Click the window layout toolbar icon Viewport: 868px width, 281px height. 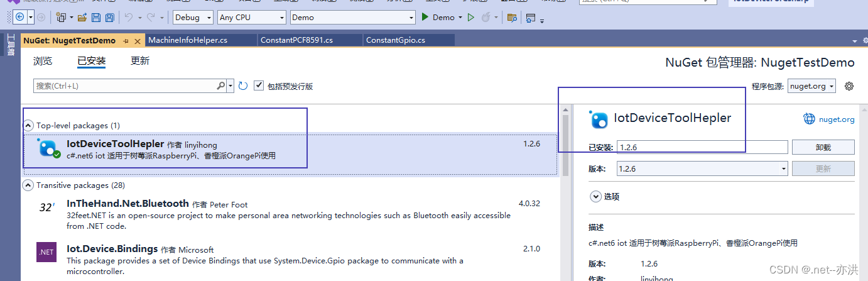tap(531, 18)
